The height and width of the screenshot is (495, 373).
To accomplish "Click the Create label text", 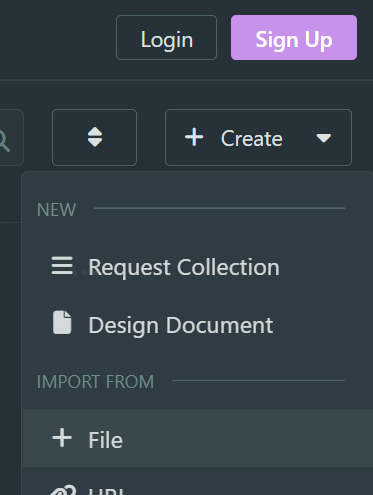I will (252, 138).
